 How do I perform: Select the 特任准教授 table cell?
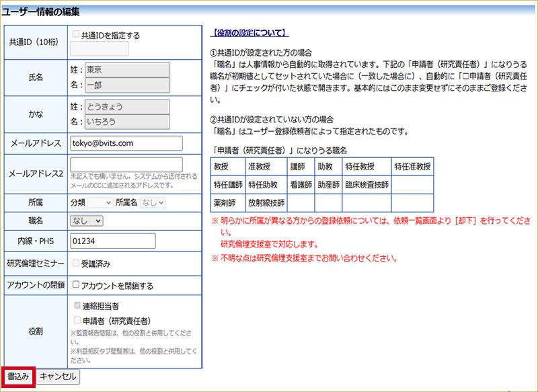(x=412, y=167)
